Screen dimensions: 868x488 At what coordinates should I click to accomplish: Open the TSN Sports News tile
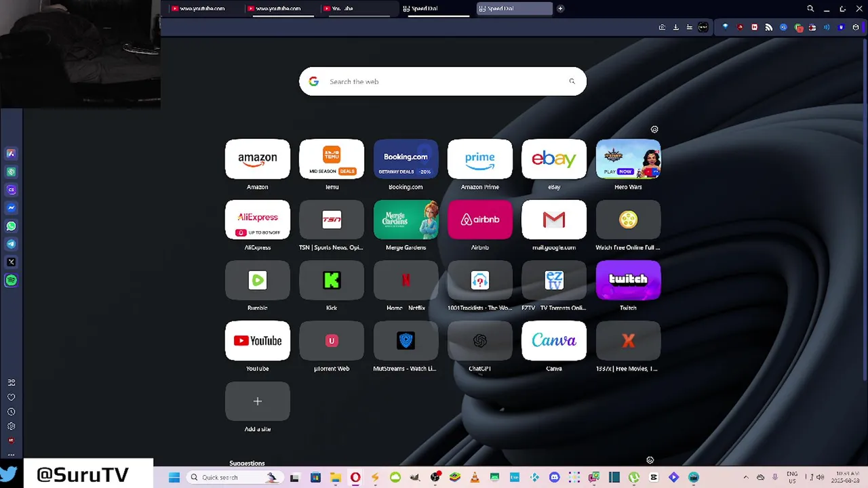click(332, 220)
